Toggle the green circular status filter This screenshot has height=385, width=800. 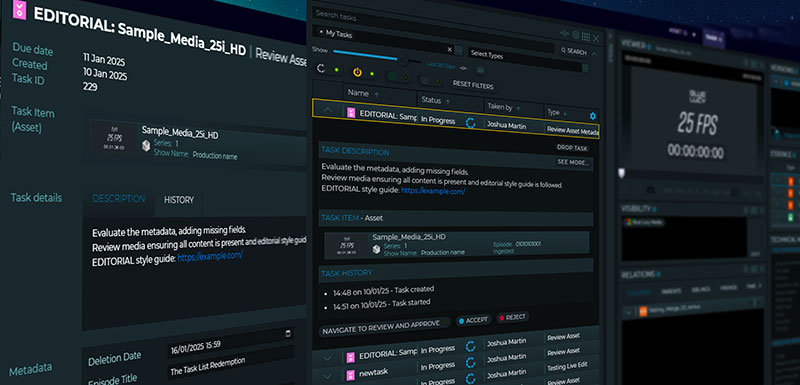click(392, 76)
